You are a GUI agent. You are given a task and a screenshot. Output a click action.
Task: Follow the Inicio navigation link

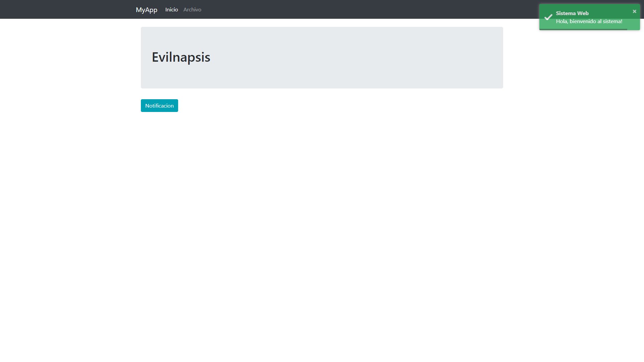(x=171, y=9)
